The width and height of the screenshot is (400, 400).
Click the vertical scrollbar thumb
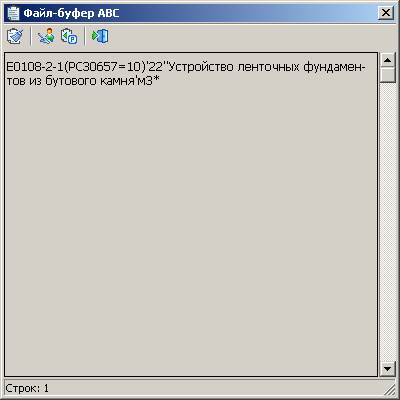click(x=387, y=75)
